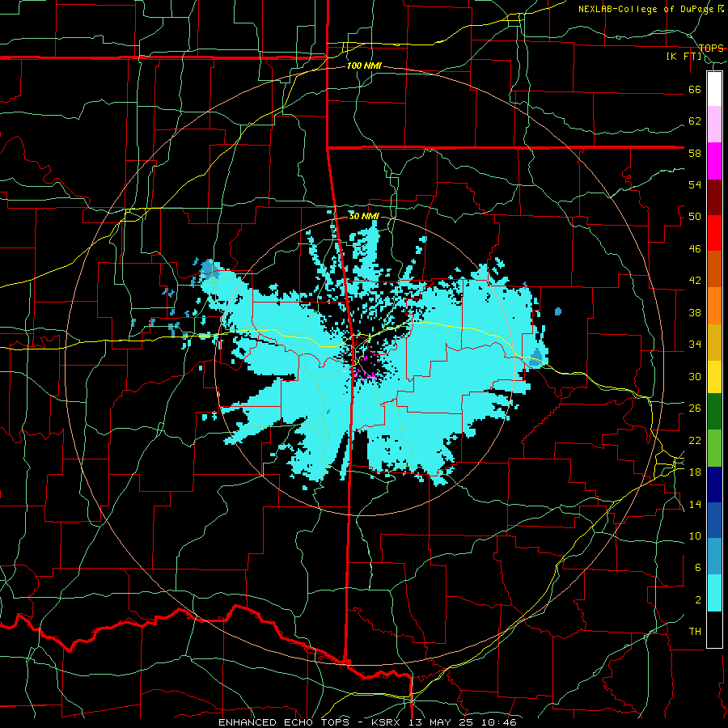
Task: Click the TH threshold label
Action: (695, 631)
